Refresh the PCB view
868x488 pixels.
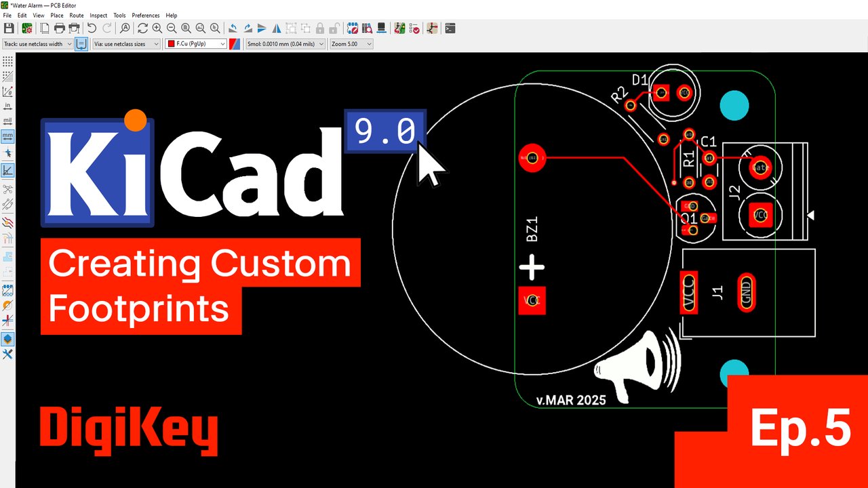(x=142, y=28)
